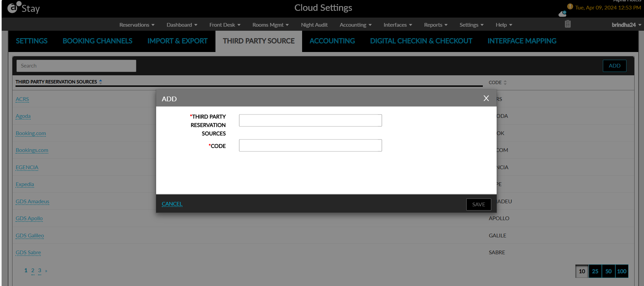This screenshot has height=286, width=644.
Task: Open the BOOKING CHANNELS tab
Action: click(x=97, y=41)
